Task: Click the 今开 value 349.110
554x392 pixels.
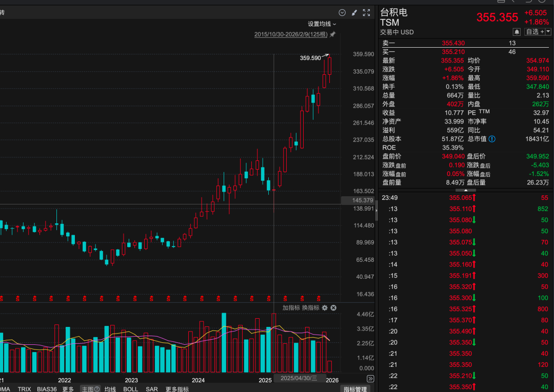Action: 538,70
